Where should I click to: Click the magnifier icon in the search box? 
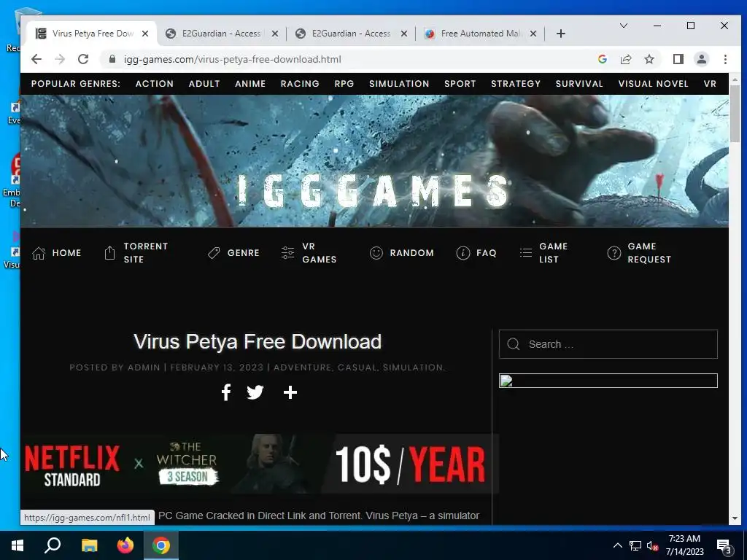point(513,344)
